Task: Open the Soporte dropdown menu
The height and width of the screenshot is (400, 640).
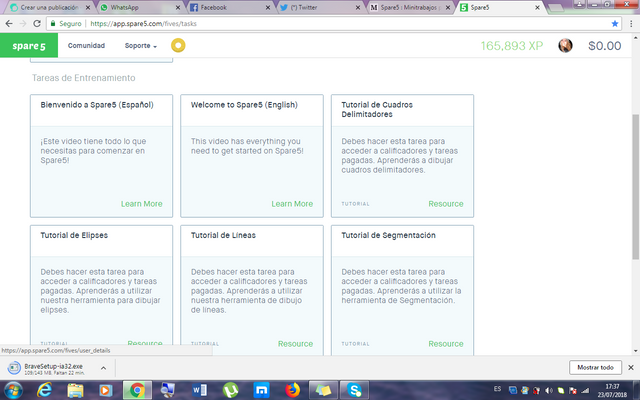Action: pos(140,46)
